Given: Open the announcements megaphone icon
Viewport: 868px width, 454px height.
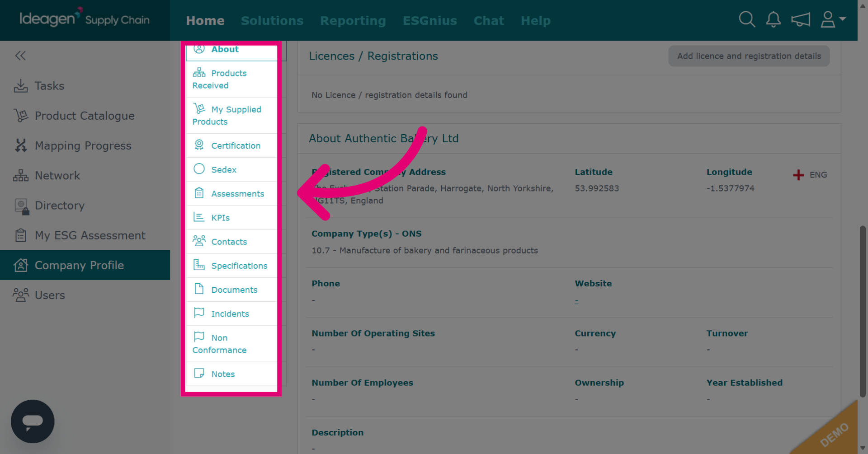Looking at the screenshot, I should tap(801, 19).
